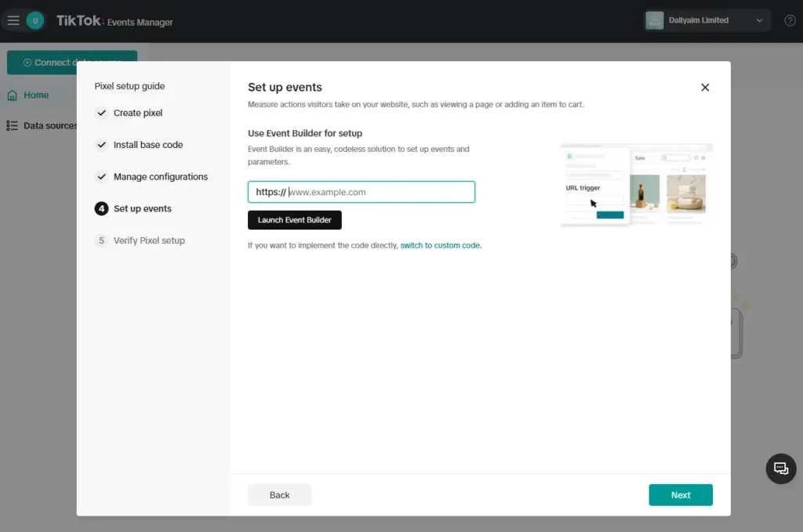Screen dimensions: 803x532
Task: Click the Data sources list icon
Action: pyautogui.click(x=12, y=126)
